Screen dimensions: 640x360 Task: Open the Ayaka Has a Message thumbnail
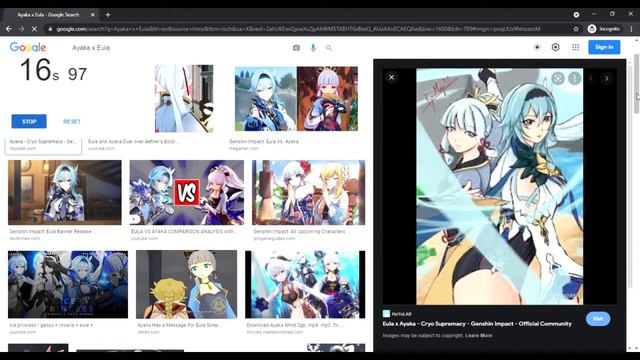pos(187,284)
